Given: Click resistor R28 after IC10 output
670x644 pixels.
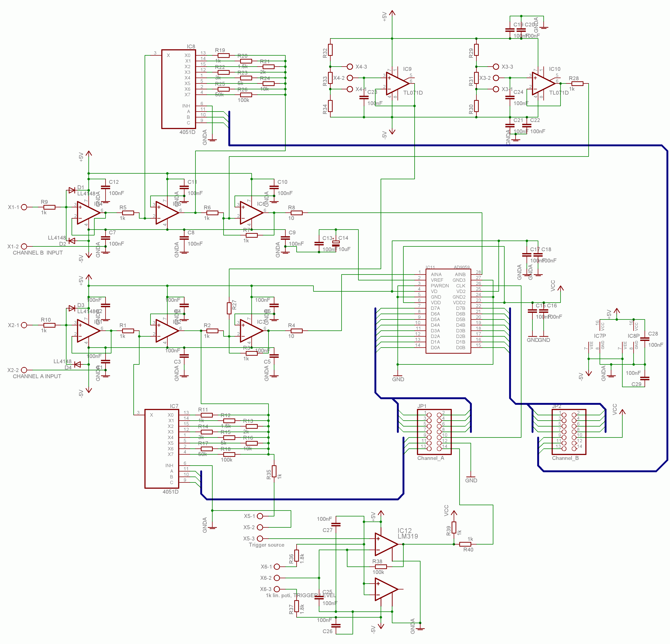Looking at the screenshot, I should pos(577,83).
